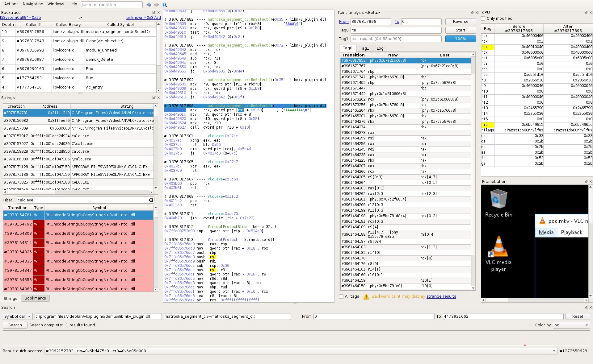The image size is (593, 364).
Task: Switch to the Bookmarks tab
Action: (x=35, y=298)
